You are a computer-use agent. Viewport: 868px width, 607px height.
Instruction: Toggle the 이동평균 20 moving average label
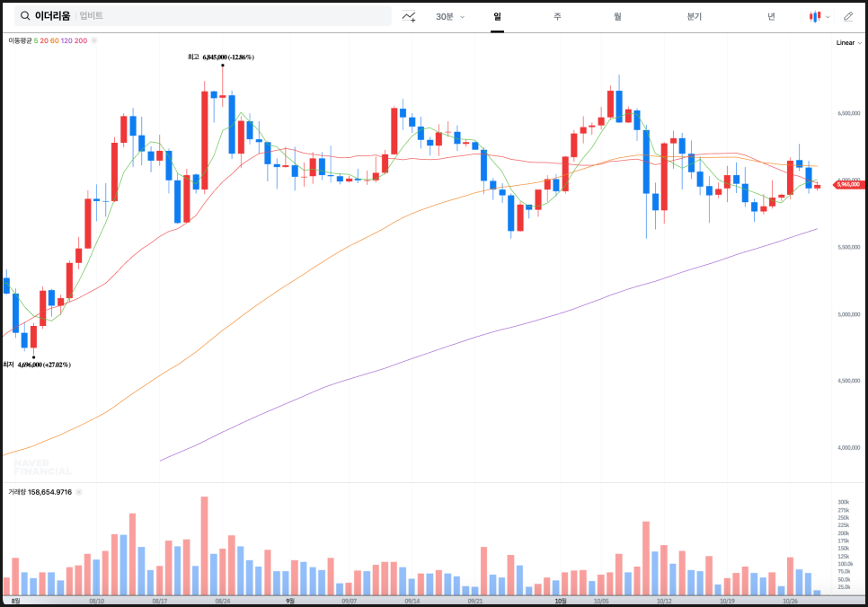tap(44, 40)
